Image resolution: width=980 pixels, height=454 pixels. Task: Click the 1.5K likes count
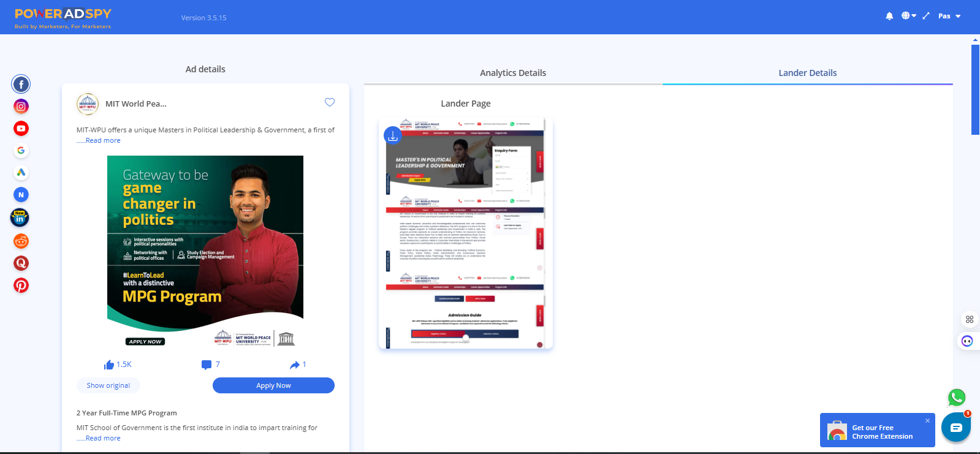(x=124, y=365)
